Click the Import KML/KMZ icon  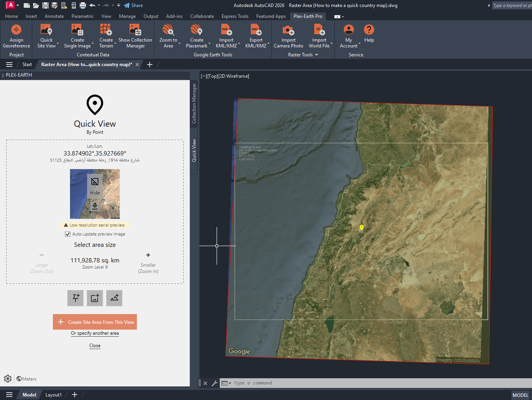point(226,30)
